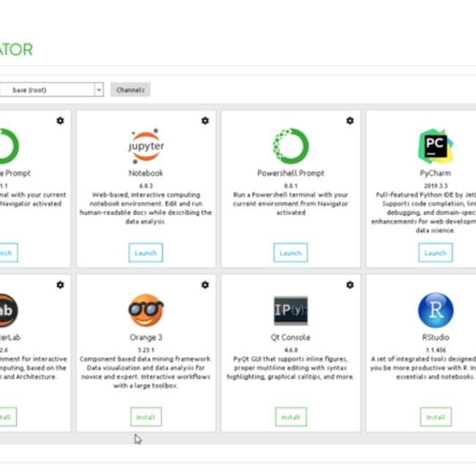476x476 pixels.
Task: Launch the Prompt application
Action: 9,253
